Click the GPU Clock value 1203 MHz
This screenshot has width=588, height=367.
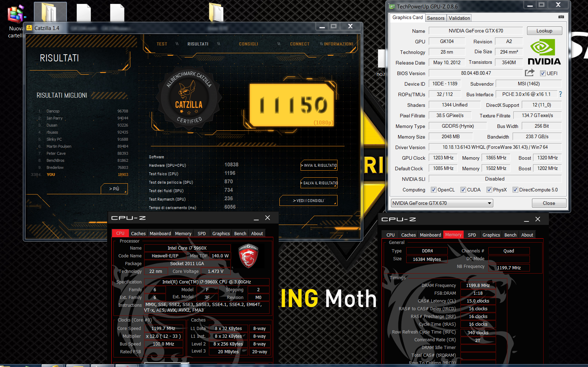pyautogui.click(x=443, y=158)
